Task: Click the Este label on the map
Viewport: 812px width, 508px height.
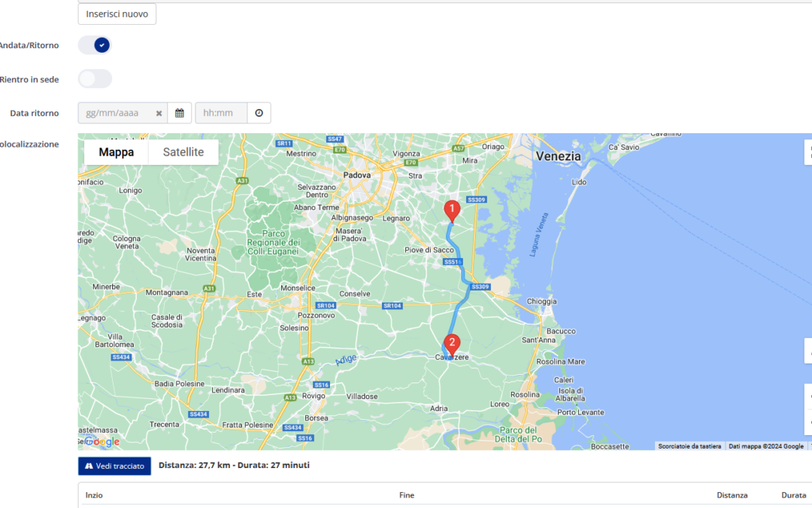Action: (254, 294)
